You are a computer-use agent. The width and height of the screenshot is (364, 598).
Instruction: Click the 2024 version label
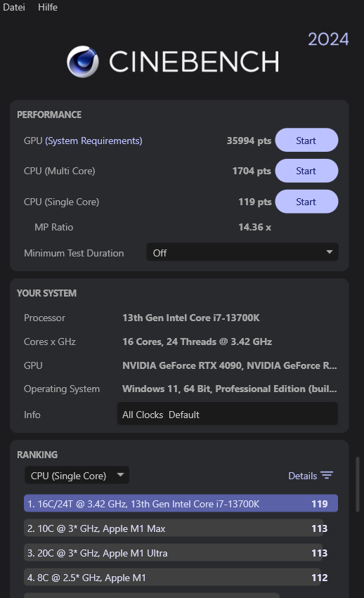[328, 39]
